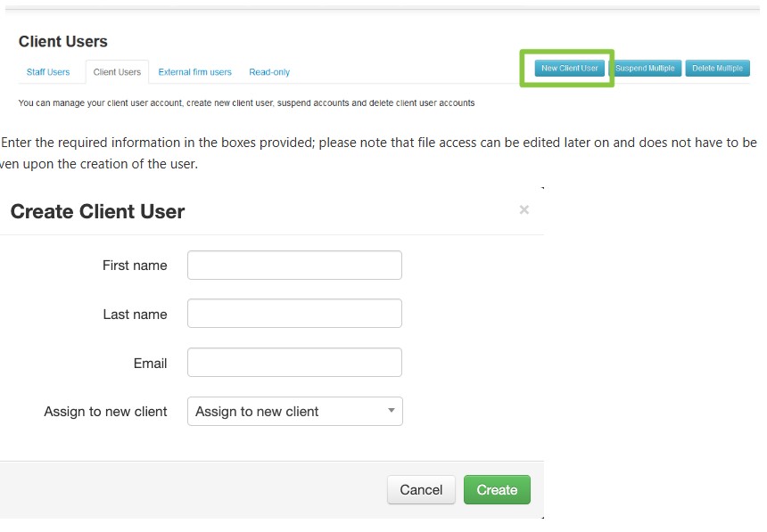Image resolution: width=767 pixels, height=532 pixels.
Task: Select the Client Users tab
Action: [117, 72]
